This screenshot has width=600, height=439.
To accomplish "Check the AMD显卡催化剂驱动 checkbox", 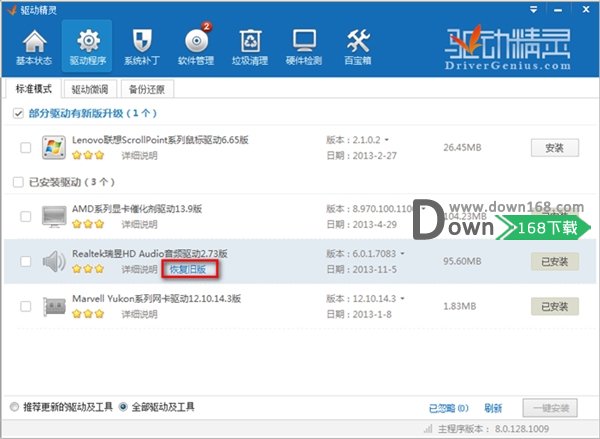I will click(x=26, y=216).
